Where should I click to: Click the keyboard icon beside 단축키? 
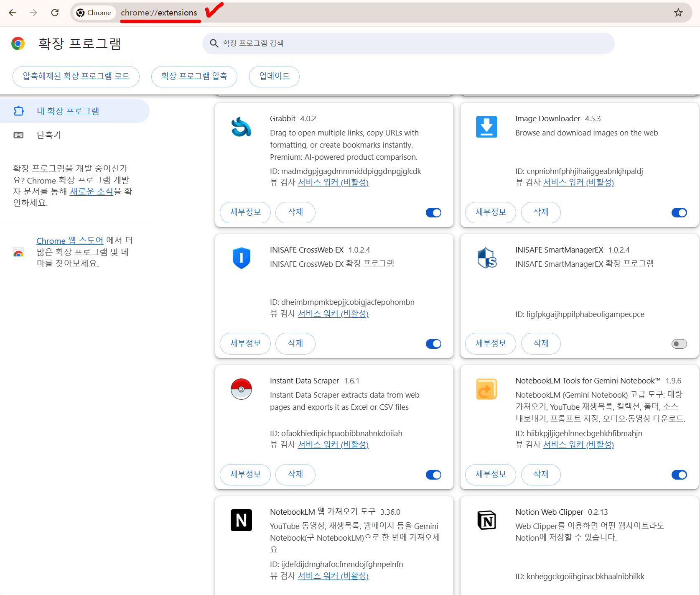(x=19, y=135)
